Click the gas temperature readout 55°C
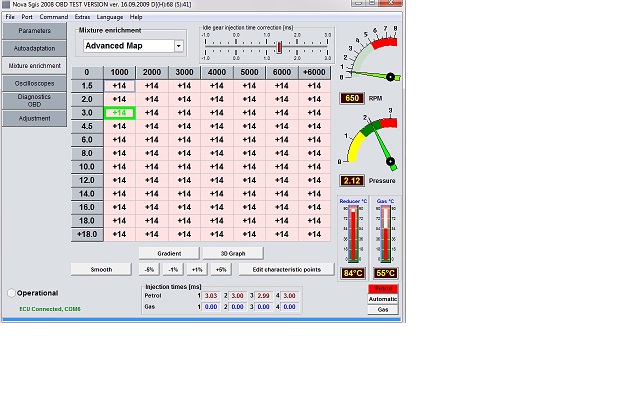Screen dimensions: 640x400 pos(386,273)
